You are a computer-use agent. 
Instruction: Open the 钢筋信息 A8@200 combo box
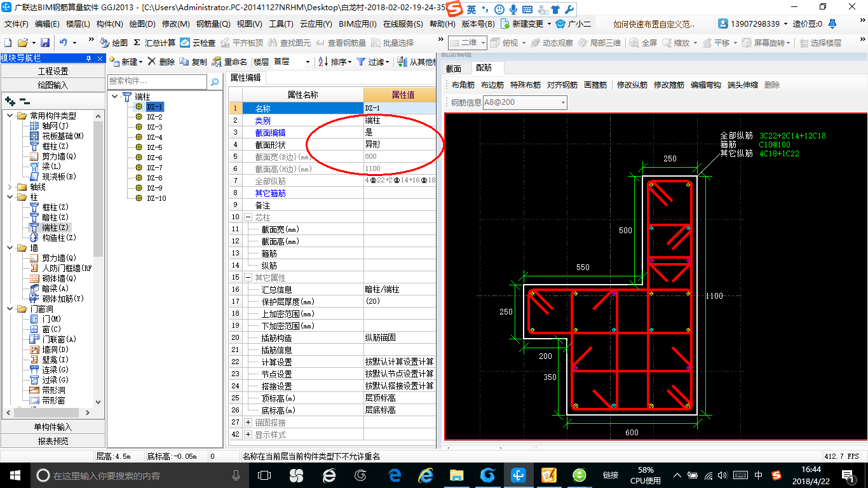click(x=525, y=102)
